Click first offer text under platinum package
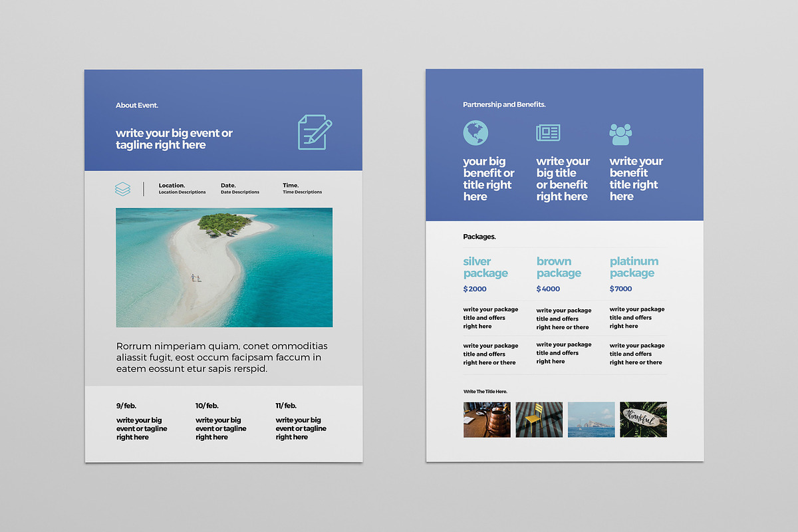798x532 pixels. pos(637,318)
